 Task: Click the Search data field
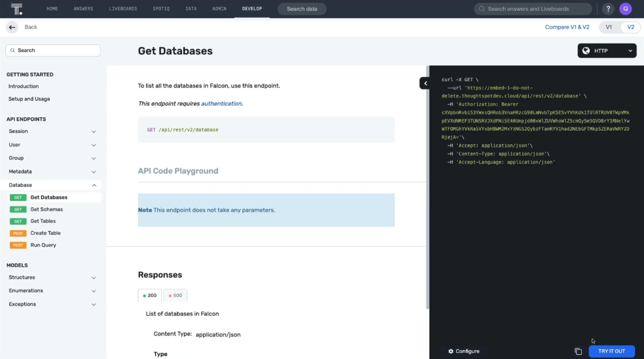pos(301,9)
